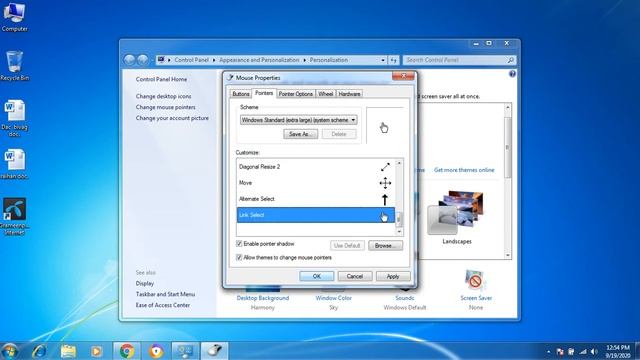Switch to the Pointer Options tab

click(x=296, y=94)
